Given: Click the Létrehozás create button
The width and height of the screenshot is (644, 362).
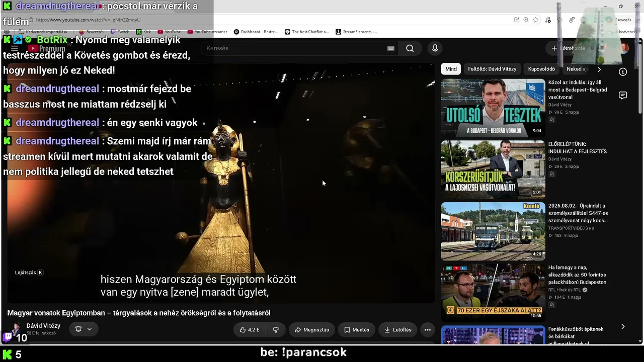Looking at the screenshot, I should click(x=568, y=48).
